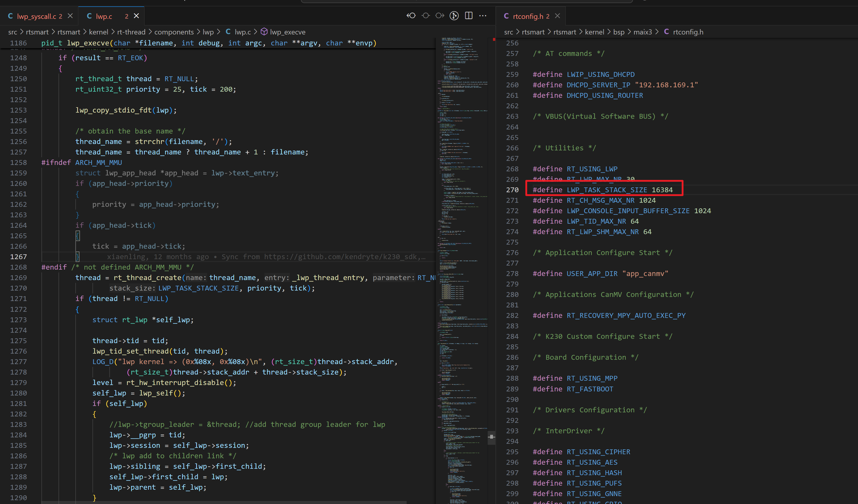
Task: Click the "app_canmv" string
Action: [645, 274]
